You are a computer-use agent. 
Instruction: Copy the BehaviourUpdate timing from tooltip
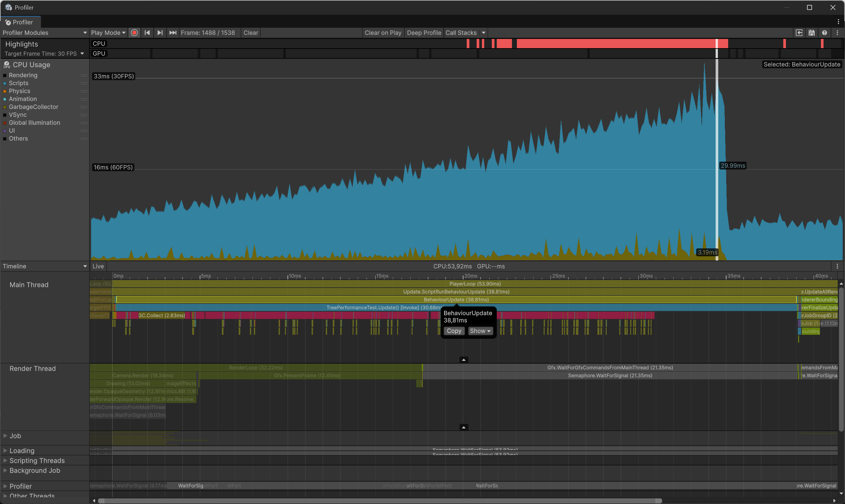pyautogui.click(x=454, y=331)
